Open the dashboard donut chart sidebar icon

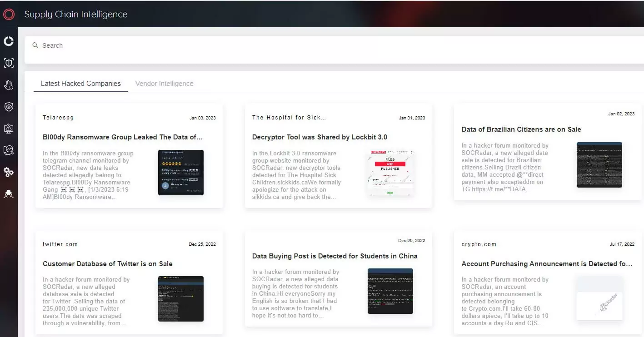[x=9, y=41]
